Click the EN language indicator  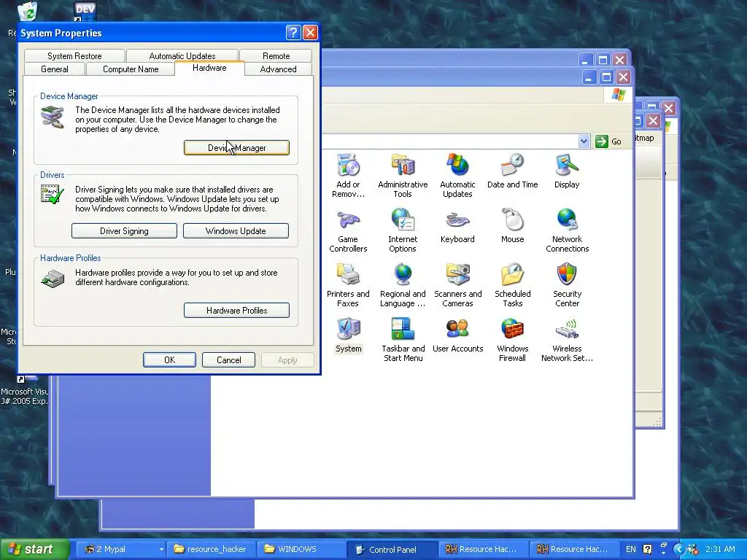click(630, 549)
